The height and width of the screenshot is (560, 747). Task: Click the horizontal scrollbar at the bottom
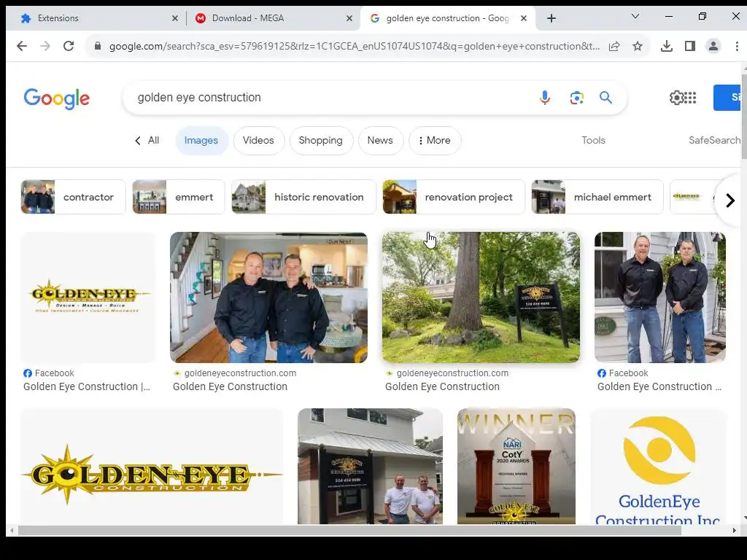(349, 531)
